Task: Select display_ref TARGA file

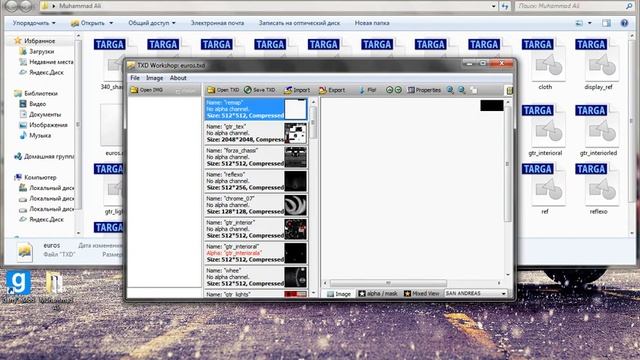Action: coord(598,65)
